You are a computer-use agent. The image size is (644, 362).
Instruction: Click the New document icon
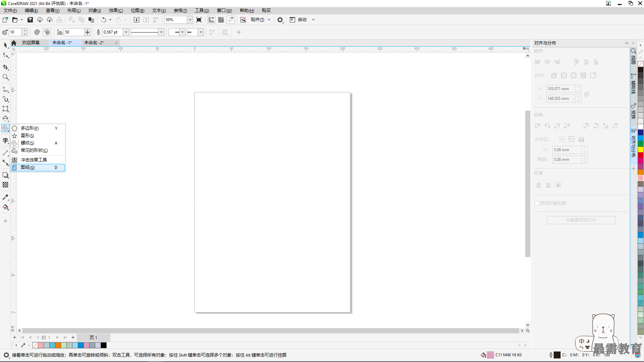pos(5,20)
